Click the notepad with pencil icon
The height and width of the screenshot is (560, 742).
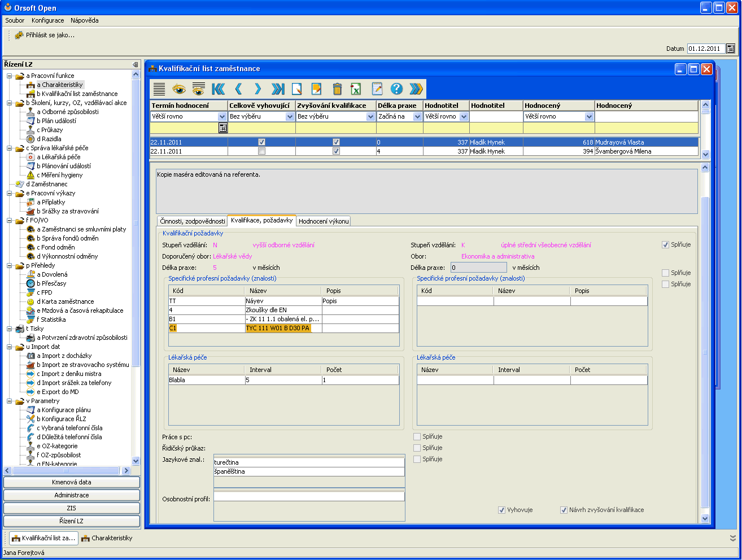(x=377, y=89)
